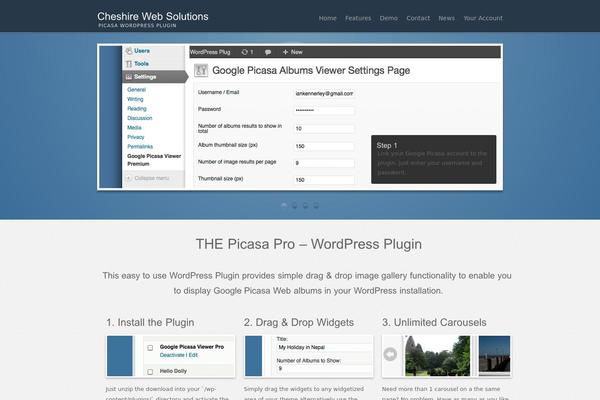Click the Privacy settings link

(135, 137)
